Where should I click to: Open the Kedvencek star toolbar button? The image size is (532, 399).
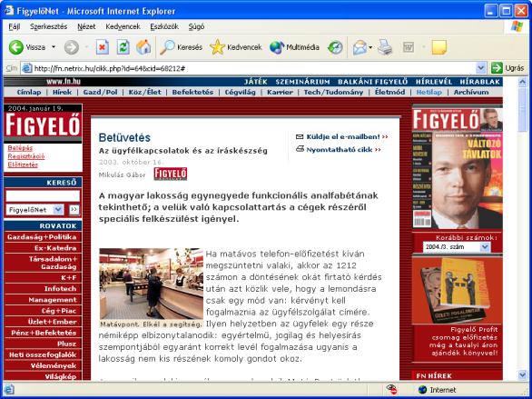[x=236, y=47]
